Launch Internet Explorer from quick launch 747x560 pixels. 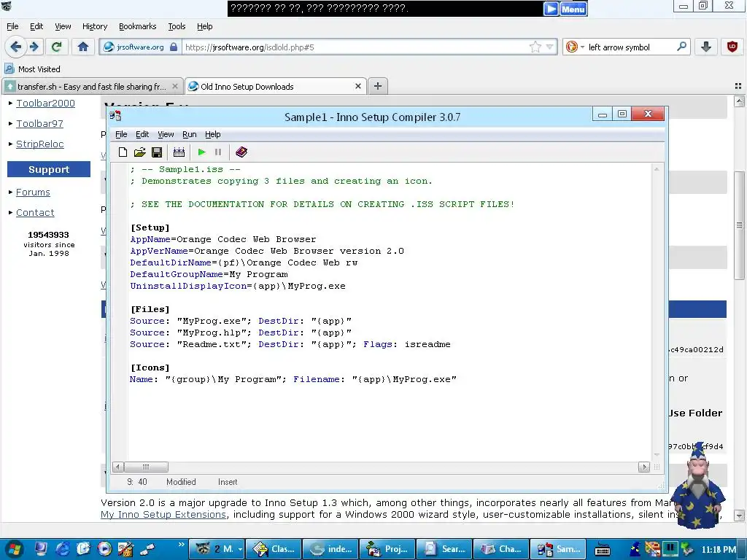63,549
